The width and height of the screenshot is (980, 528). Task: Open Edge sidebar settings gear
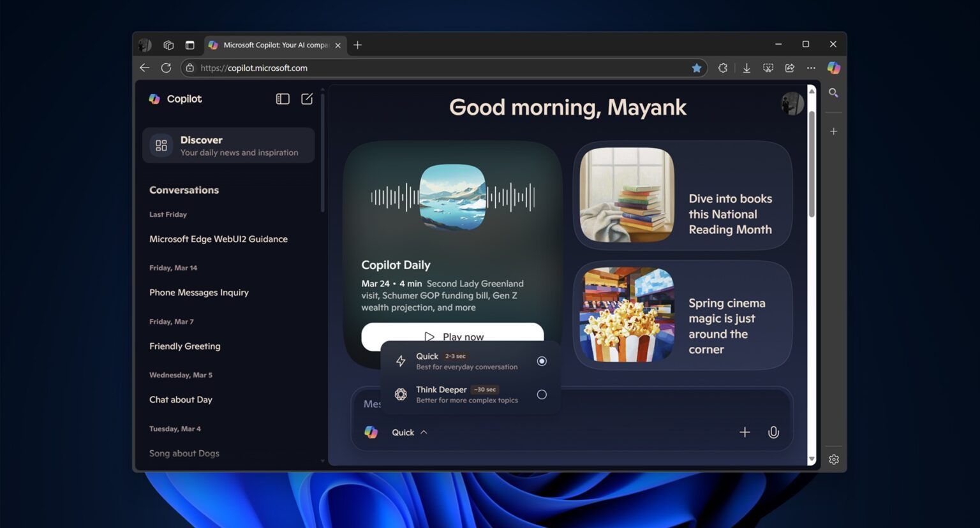[x=833, y=459]
